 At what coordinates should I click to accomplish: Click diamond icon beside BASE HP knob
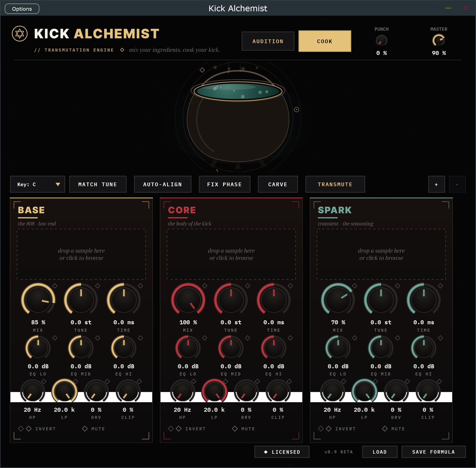[44, 382]
